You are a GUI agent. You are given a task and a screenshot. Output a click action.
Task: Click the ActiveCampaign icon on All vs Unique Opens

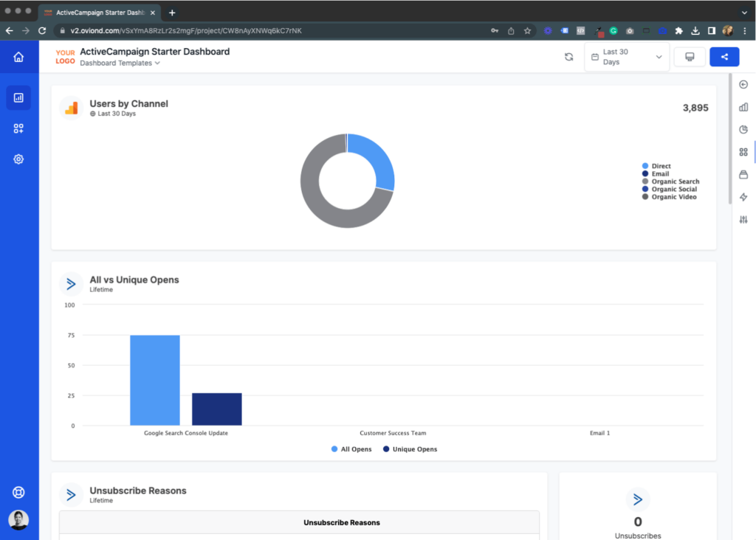pyautogui.click(x=72, y=284)
